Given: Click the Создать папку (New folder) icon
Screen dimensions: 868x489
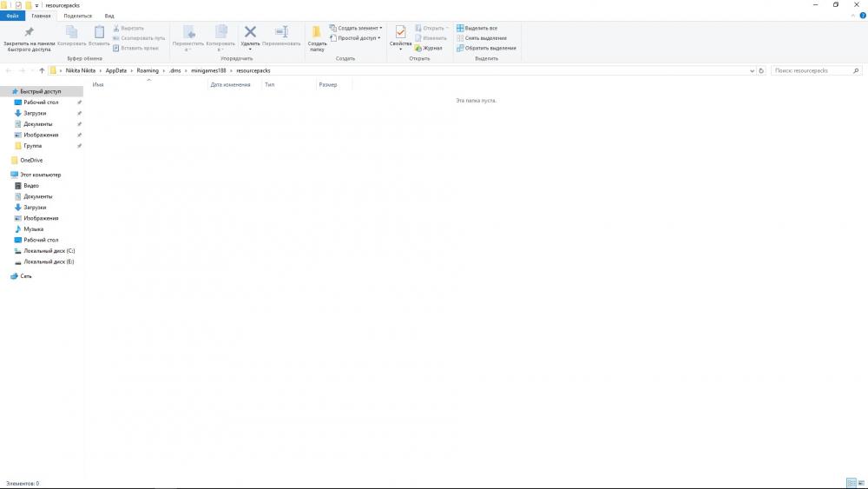Looking at the screenshot, I should [317, 38].
